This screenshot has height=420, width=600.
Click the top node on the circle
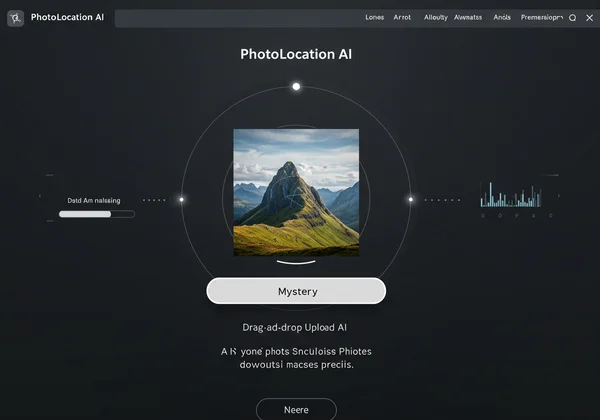pyautogui.click(x=296, y=86)
